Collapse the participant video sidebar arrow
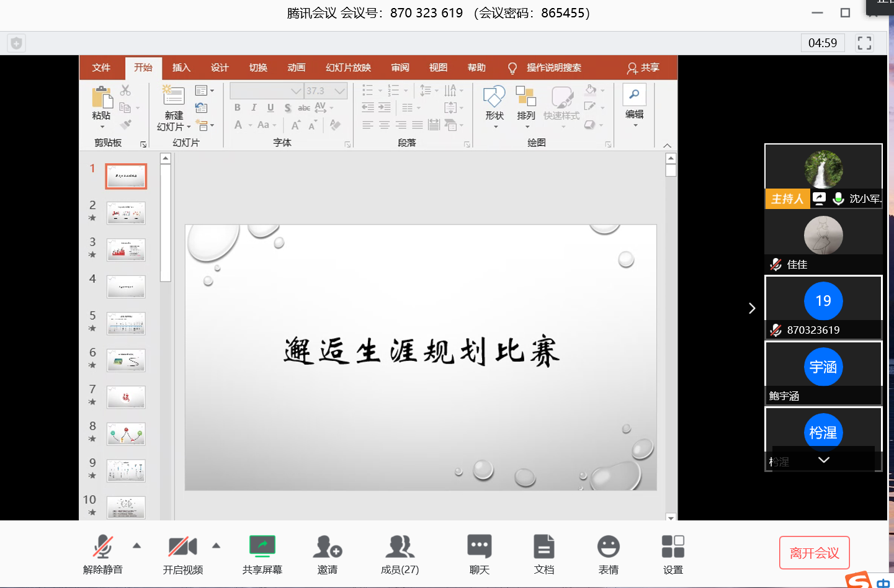This screenshot has height=588, width=894. (752, 308)
